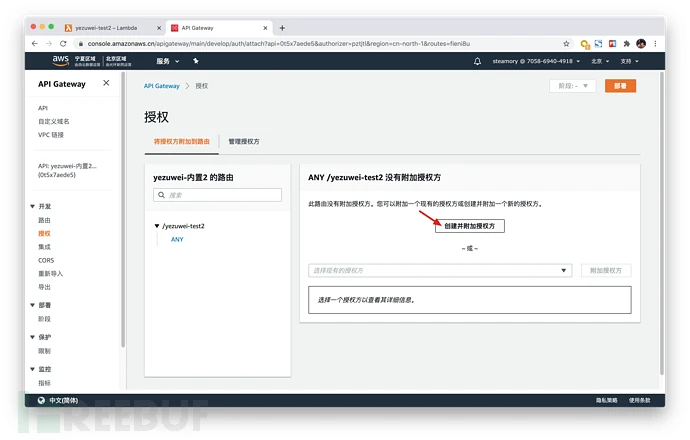690x440 pixels.
Task: Open 集成 in the sidebar
Action: pyautogui.click(x=44, y=247)
